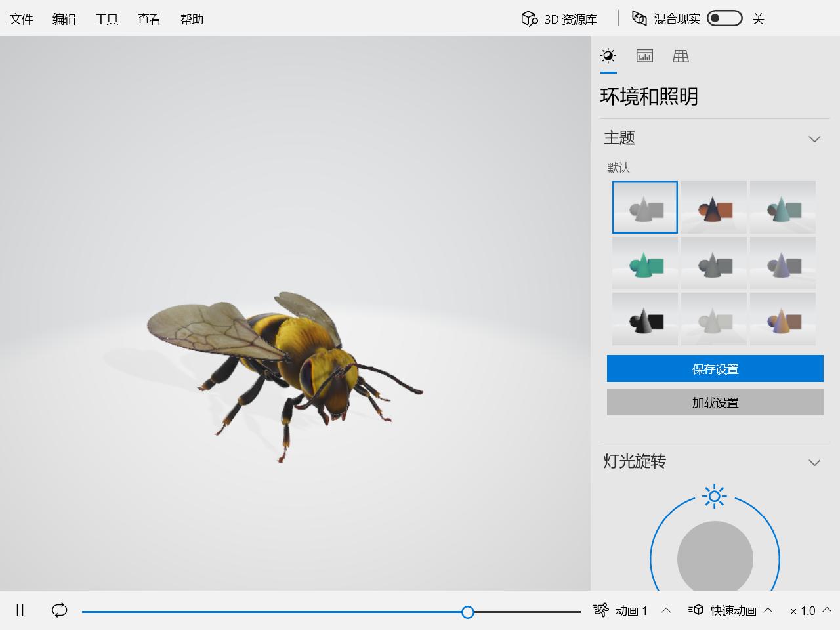The height and width of the screenshot is (630, 840).
Task: Pause the bee animation playback
Action: [20, 610]
